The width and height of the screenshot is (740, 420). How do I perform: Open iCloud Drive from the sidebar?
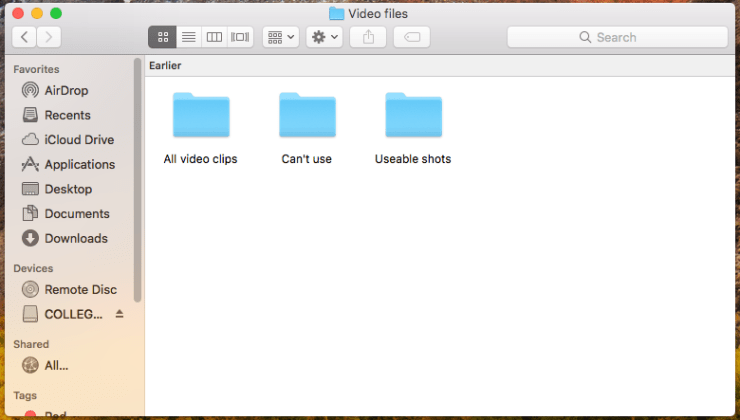coord(79,140)
